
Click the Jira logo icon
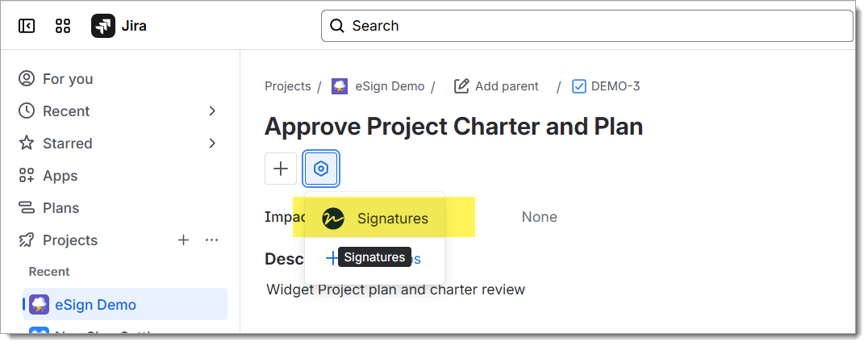103,26
